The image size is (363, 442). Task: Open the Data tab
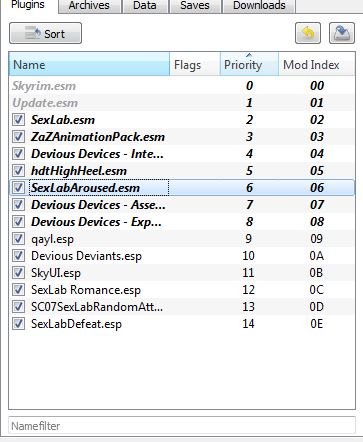pos(145,6)
